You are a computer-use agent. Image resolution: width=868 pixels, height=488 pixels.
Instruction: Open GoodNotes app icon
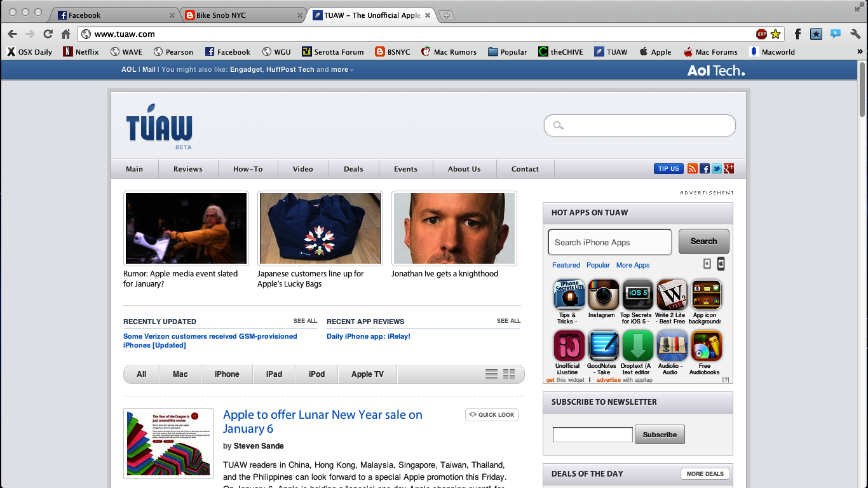point(603,346)
